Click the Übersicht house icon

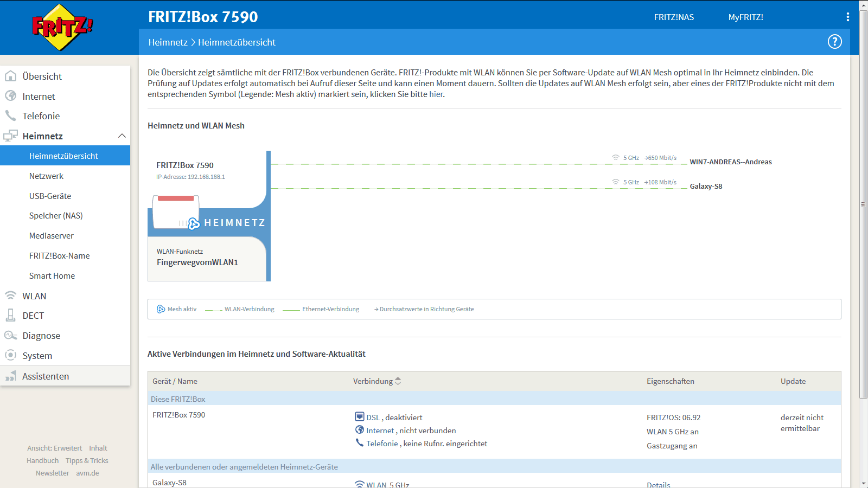coord(10,76)
